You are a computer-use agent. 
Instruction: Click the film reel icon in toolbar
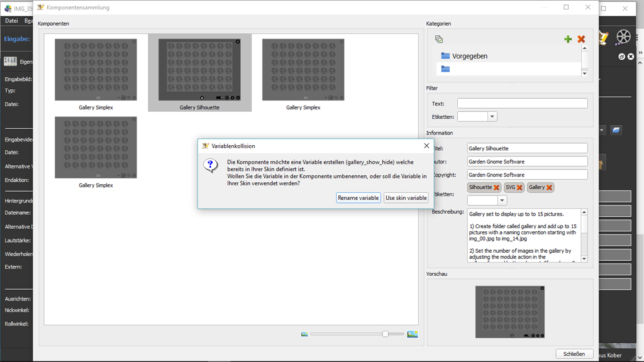pos(623,37)
